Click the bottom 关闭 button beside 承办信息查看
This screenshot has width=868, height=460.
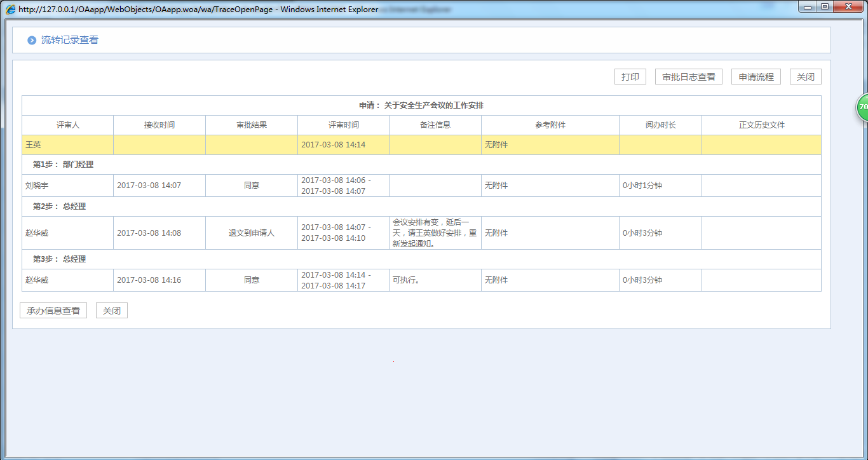coord(112,311)
